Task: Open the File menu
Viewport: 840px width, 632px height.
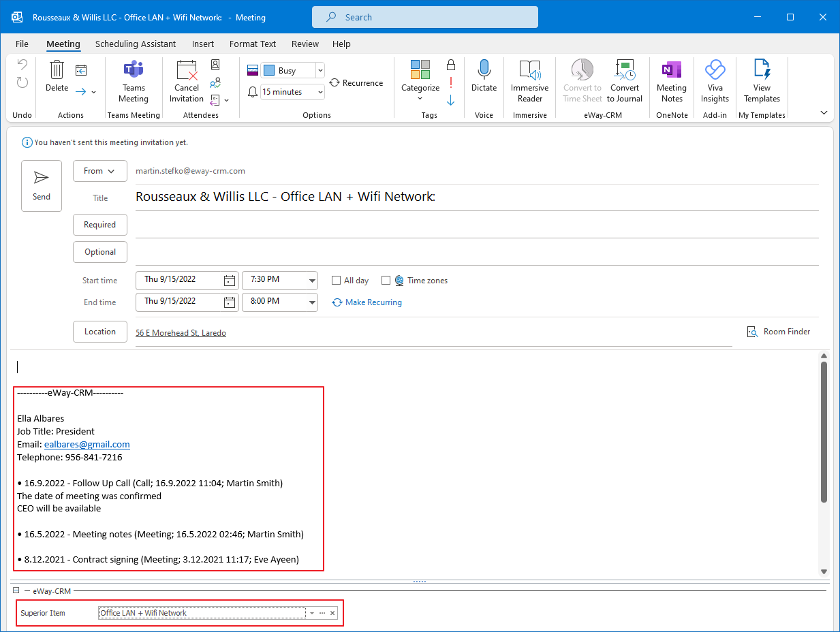Action: pos(22,44)
